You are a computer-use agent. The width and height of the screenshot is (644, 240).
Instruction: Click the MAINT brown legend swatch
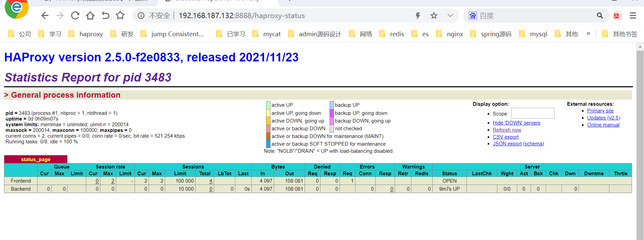pos(268,136)
